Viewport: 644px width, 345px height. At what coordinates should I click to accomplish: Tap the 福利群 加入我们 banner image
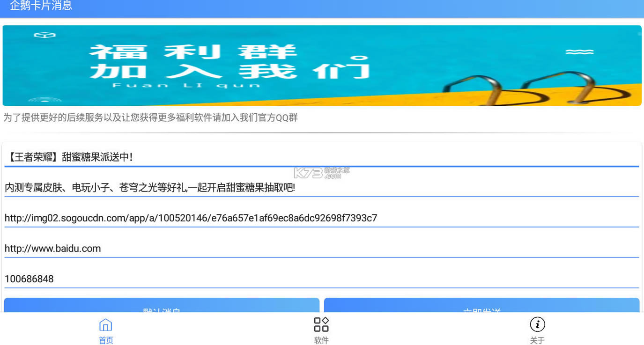[x=322, y=66]
